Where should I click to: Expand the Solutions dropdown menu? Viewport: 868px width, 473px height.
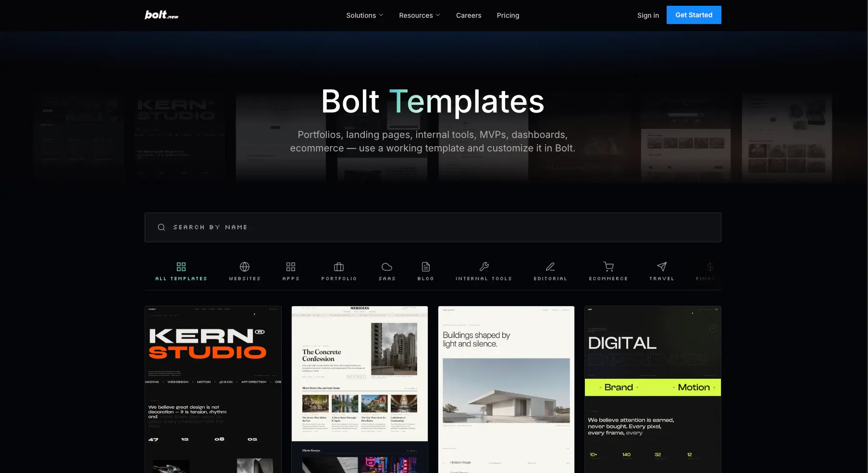365,15
